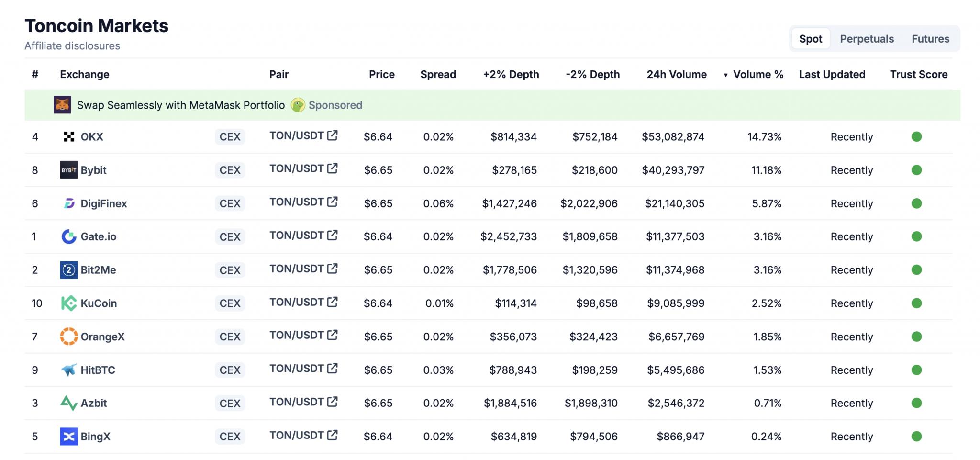Open external link icon in OKX row

tap(333, 135)
